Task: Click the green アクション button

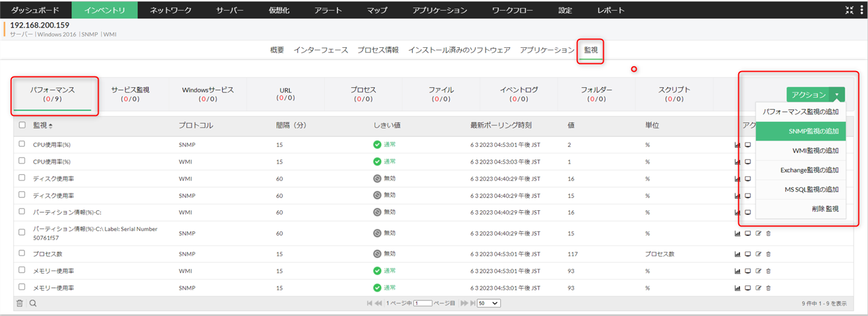Action: point(808,95)
